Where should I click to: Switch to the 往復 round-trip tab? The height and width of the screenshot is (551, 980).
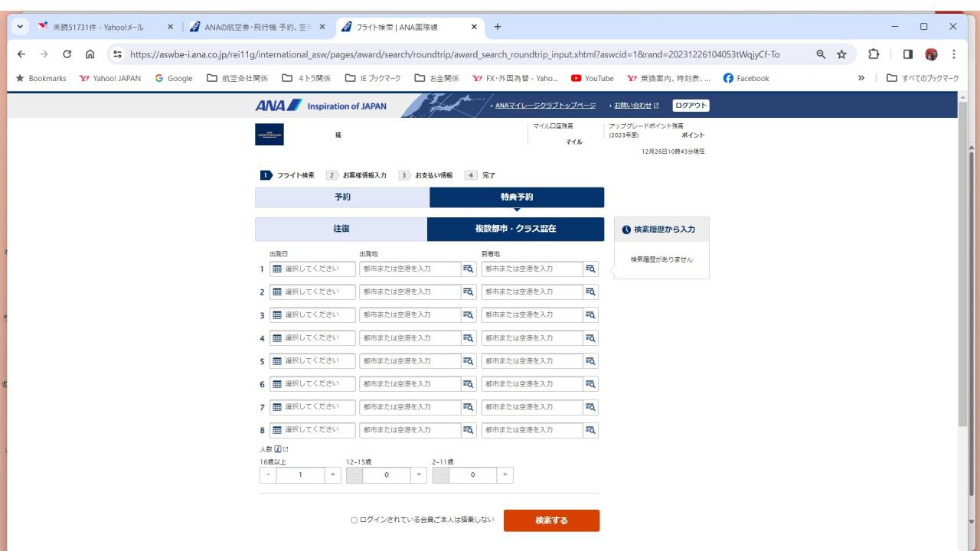pyautogui.click(x=341, y=229)
